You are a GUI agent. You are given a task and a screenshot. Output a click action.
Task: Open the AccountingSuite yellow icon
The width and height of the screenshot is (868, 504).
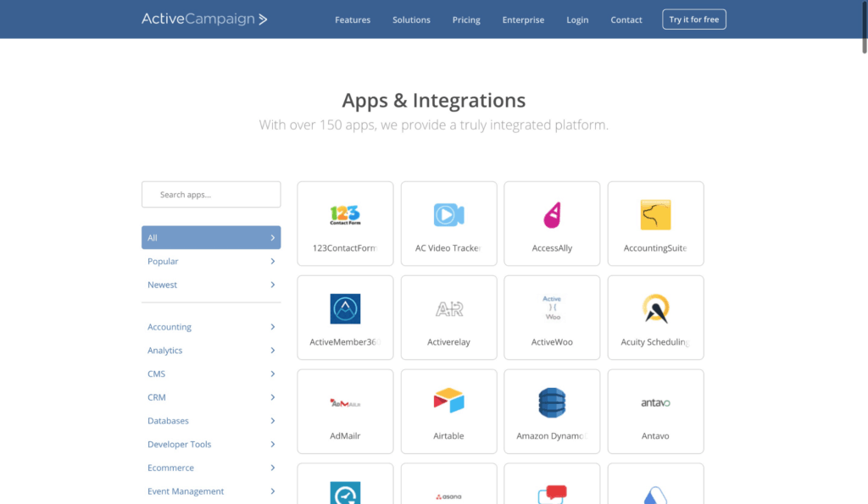pyautogui.click(x=655, y=214)
